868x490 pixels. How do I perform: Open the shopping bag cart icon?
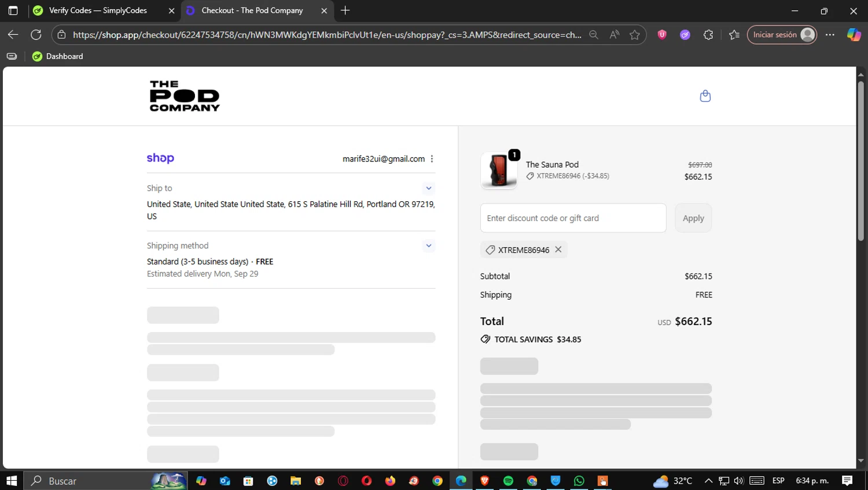[705, 96]
